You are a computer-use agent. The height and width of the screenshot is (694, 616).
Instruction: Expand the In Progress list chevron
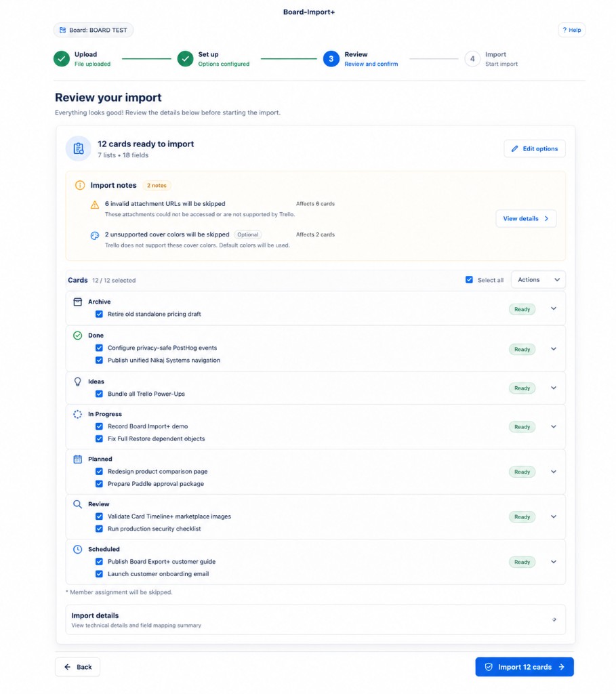click(x=554, y=427)
